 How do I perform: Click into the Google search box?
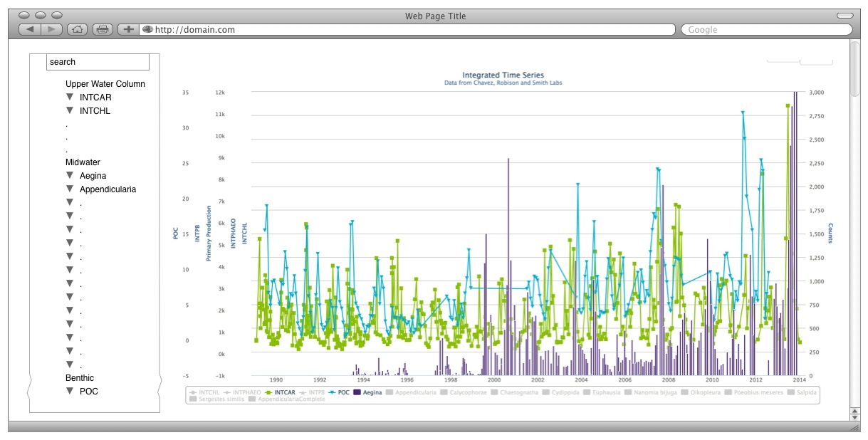(767, 29)
